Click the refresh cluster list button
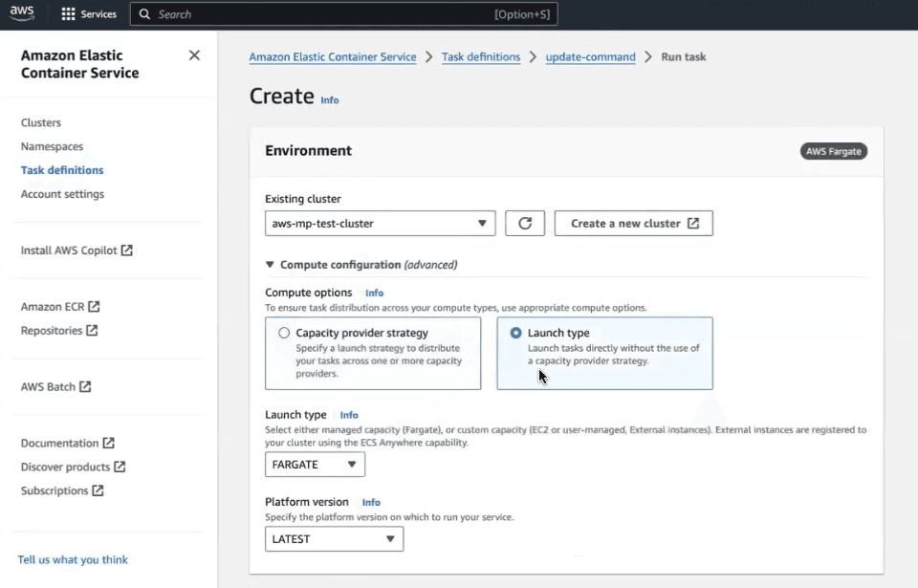Viewport: 918px width, 588px height. coord(525,224)
